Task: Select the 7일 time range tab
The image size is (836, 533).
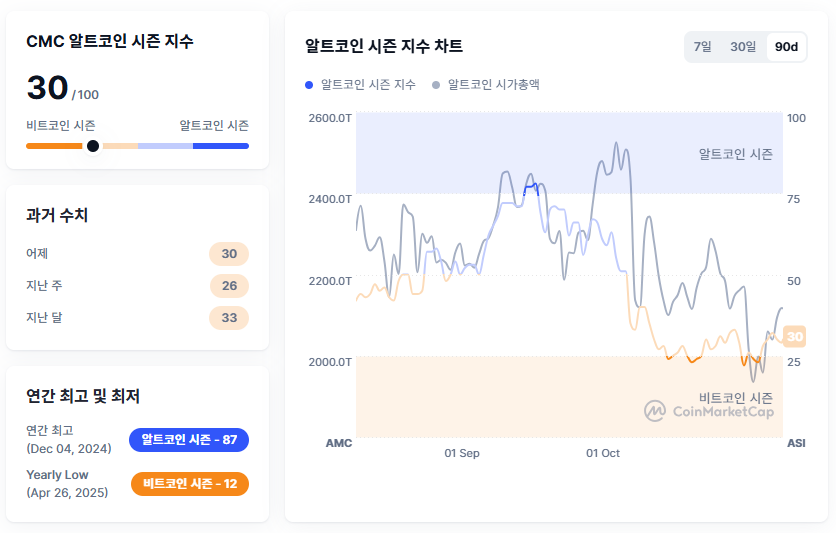Action: click(703, 47)
